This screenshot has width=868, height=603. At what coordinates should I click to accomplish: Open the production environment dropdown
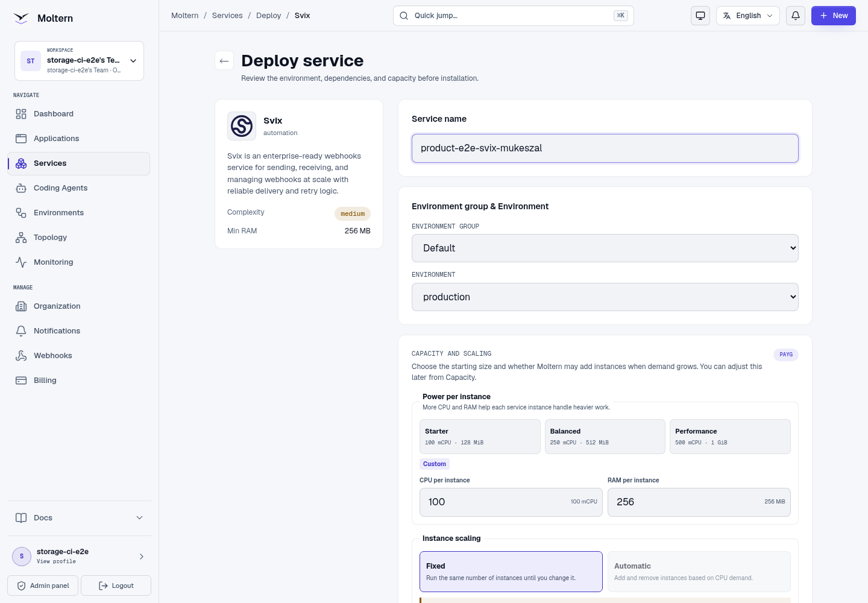[x=605, y=297]
